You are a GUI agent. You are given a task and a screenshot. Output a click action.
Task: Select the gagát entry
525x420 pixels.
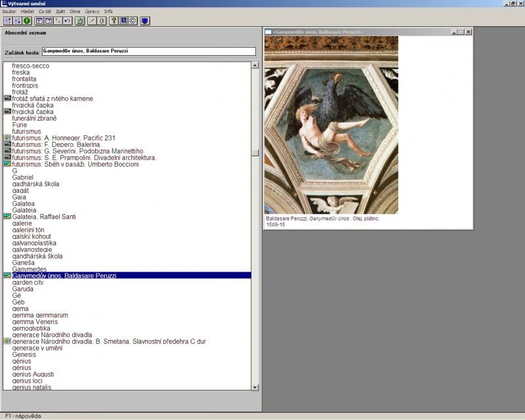[x=20, y=190]
